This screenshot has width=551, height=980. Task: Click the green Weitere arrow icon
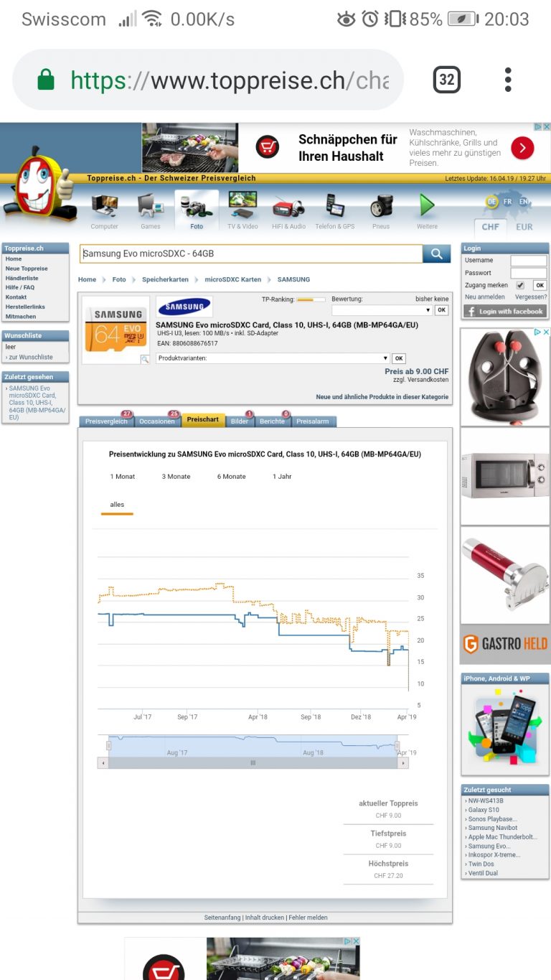pos(428,206)
